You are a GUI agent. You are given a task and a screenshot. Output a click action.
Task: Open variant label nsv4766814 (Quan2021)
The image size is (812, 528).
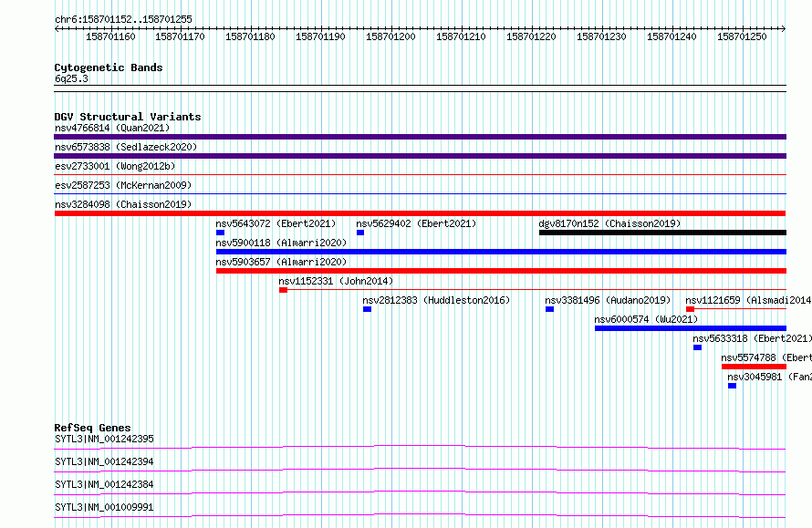pos(112,128)
